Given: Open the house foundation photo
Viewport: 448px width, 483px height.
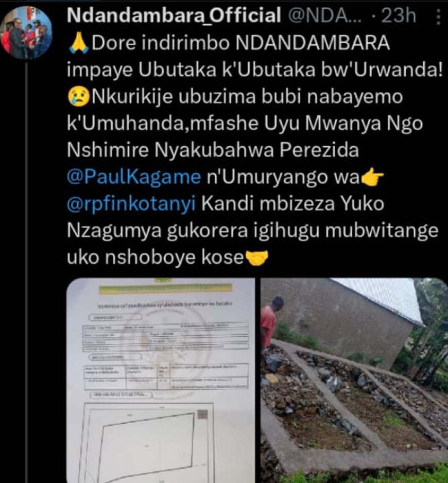Looking at the screenshot, I should pyautogui.click(x=354, y=380).
